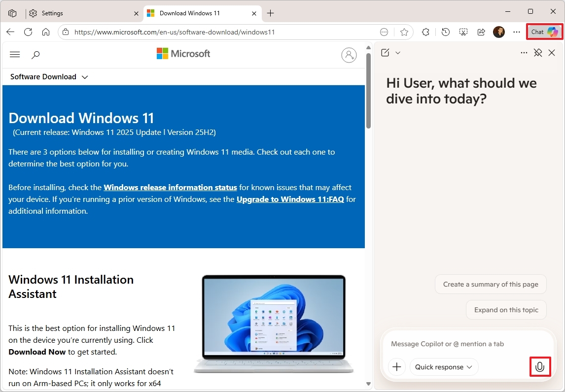Click Create a summary of this page

[x=490, y=284]
